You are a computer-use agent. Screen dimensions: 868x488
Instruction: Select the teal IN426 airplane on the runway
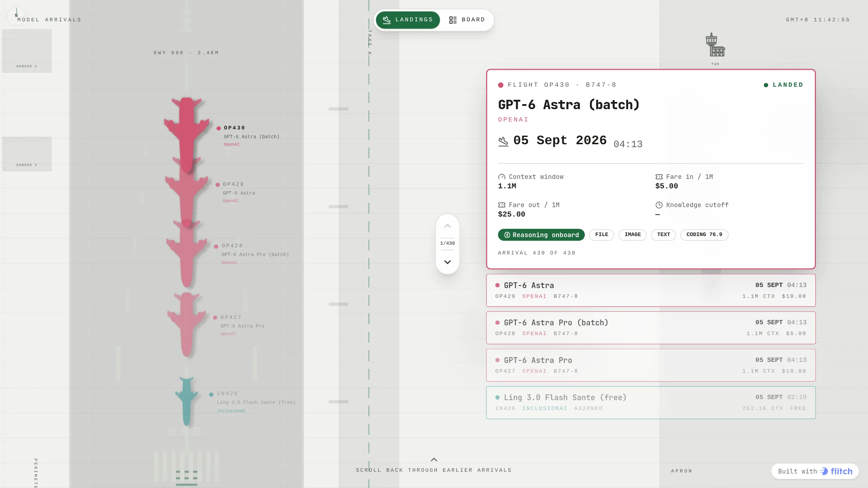[x=187, y=401]
